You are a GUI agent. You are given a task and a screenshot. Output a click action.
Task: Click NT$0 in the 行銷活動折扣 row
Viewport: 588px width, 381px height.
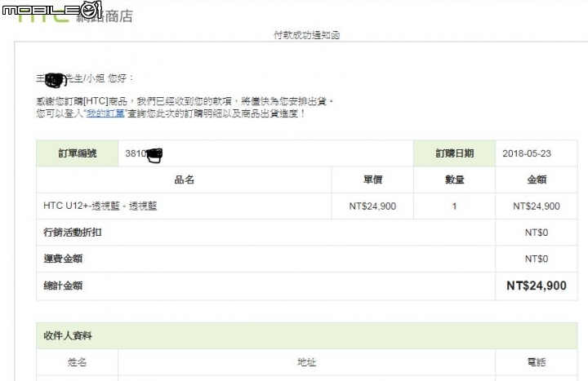pyautogui.click(x=537, y=233)
